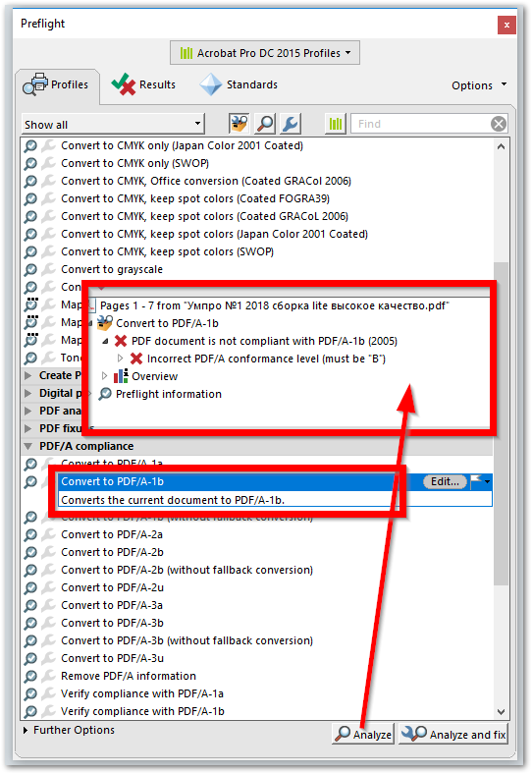Open Acrobat Pro DC 2015 Profiles dropdown

tap(265, 53)
